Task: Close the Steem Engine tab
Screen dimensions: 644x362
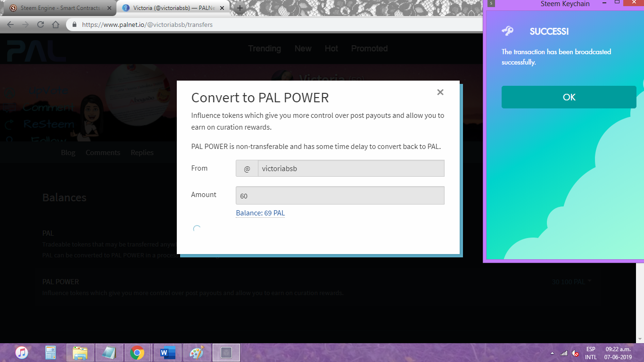Action: click(x=109, y=8)
